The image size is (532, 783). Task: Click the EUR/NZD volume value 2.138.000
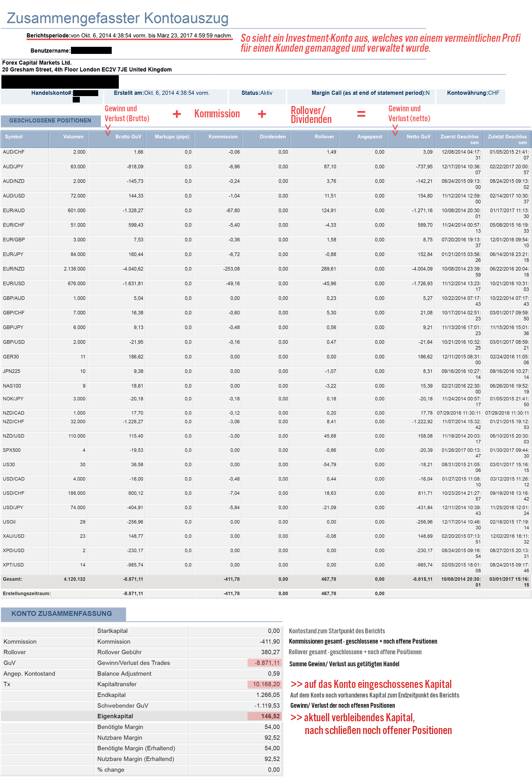74,269
